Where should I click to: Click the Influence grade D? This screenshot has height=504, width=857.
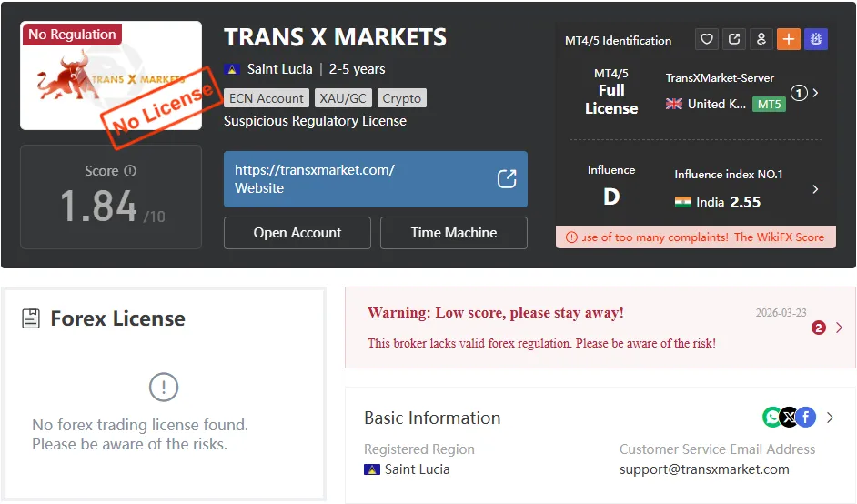coord(611,197)
